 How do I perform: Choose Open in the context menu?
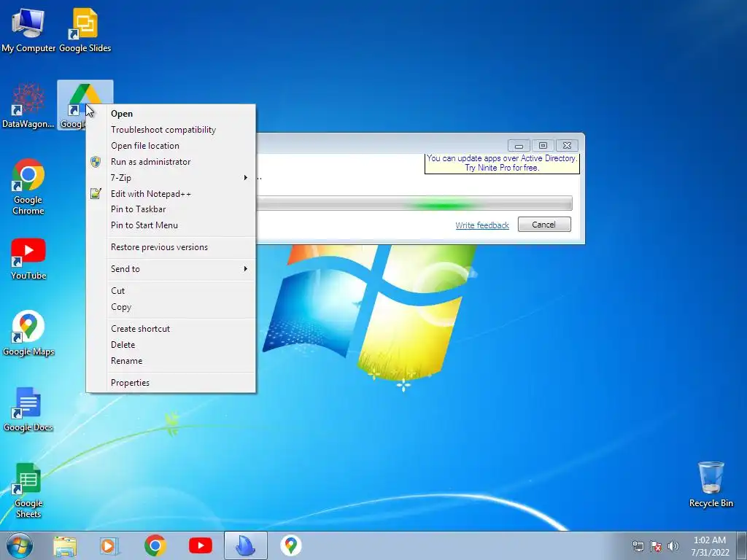171,114
